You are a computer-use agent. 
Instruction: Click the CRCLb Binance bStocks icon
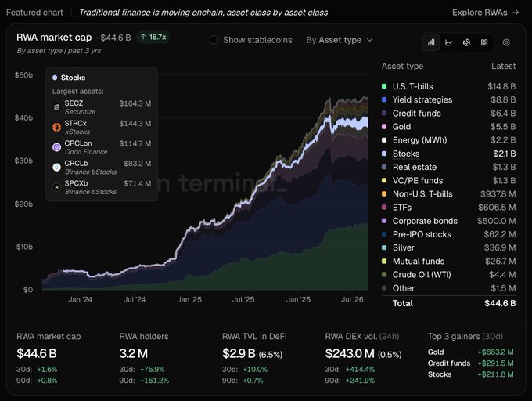(56, 167)
